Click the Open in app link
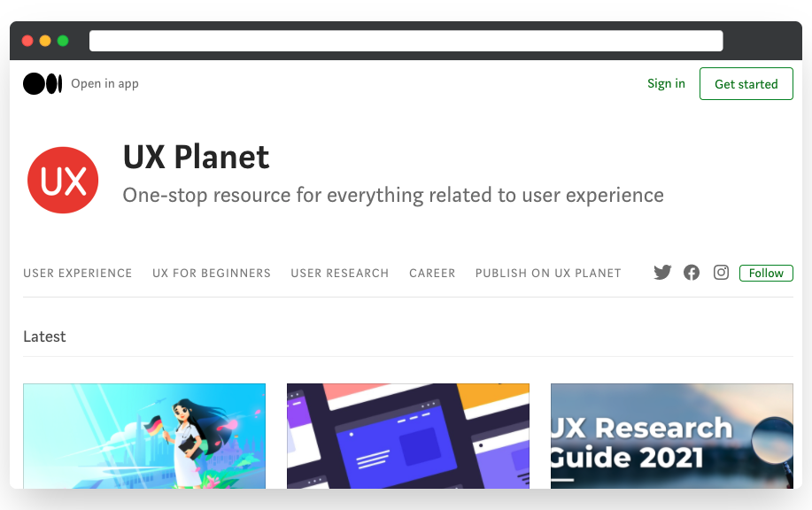This screenshot has width=812, height=510. (x=104, y=84)
